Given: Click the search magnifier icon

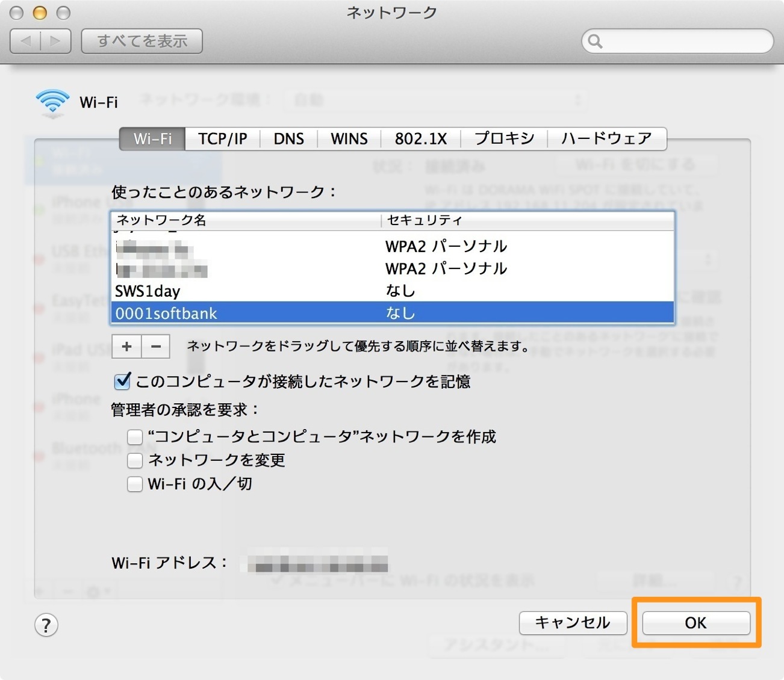Looking at the screenshot, I should 595,42.
